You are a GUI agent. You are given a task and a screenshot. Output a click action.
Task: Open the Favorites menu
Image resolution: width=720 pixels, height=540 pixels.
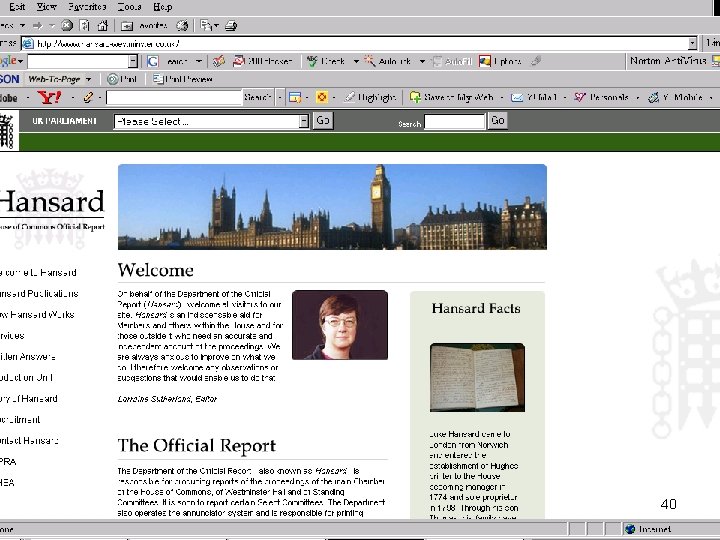tap(87, 6)
